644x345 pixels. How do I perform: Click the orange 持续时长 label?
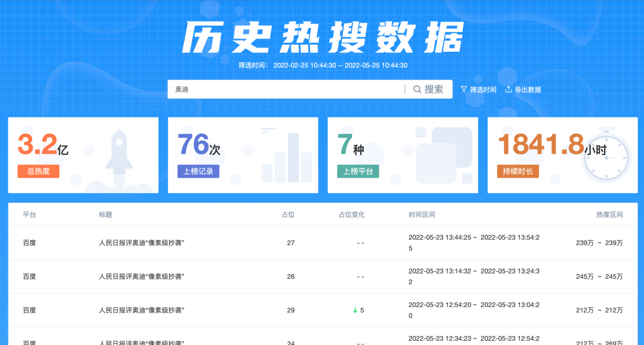point(518,171)
